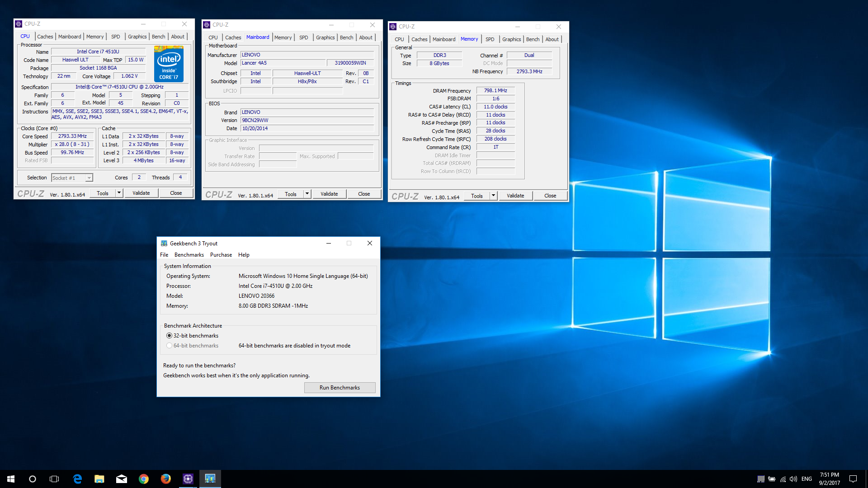Screen dimensions: 868x488
Task: Launch Microsoft Edge from taskbar
Action: (77, 479)
